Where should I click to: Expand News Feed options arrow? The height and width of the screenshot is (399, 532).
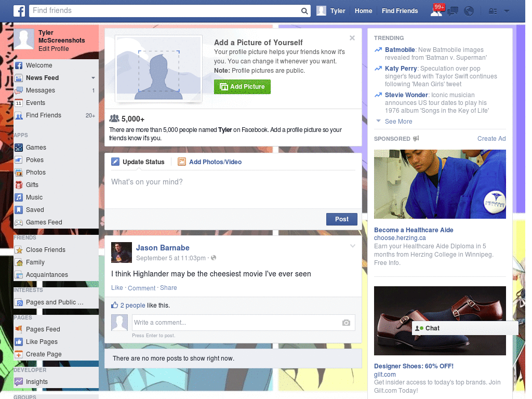click(94, 78)
